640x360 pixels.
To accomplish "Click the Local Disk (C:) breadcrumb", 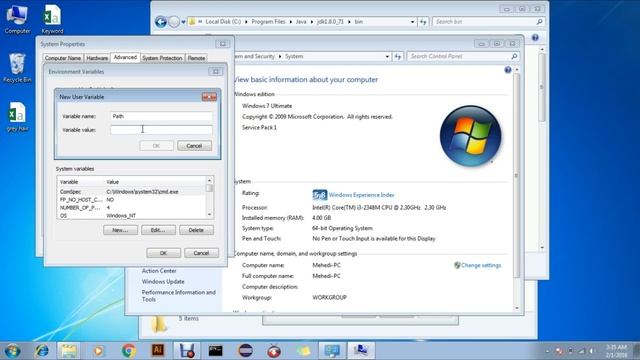I will point(223,22).
